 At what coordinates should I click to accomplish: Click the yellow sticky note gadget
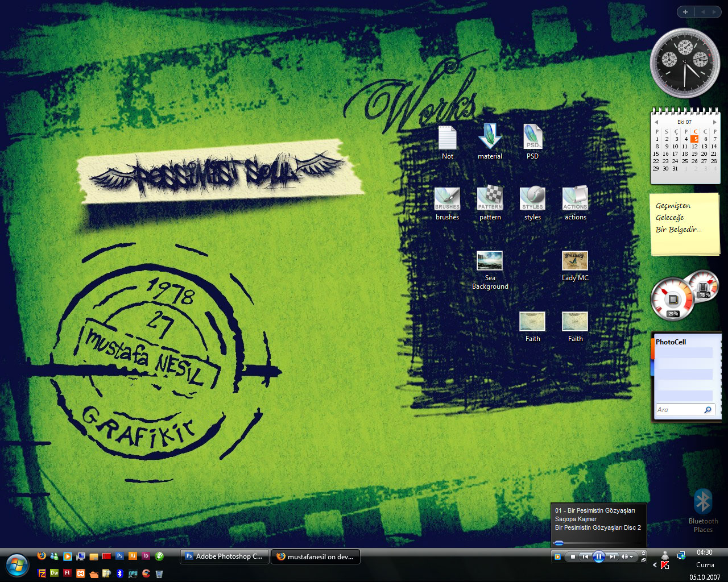click(685, 225)
